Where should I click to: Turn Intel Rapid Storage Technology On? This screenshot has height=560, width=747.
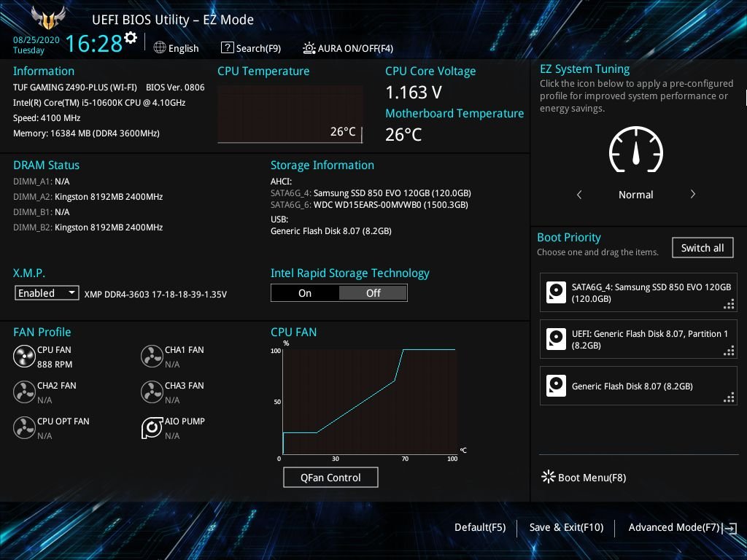click(x=305, y=293)
